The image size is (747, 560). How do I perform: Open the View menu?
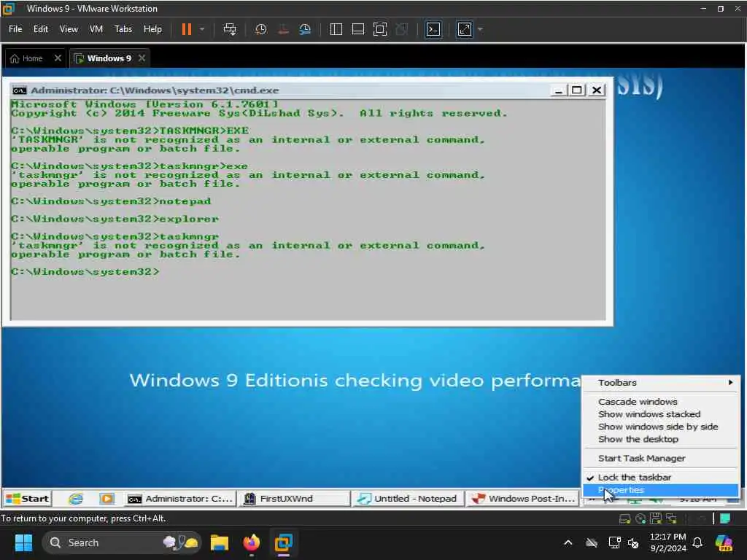point(69,29)
